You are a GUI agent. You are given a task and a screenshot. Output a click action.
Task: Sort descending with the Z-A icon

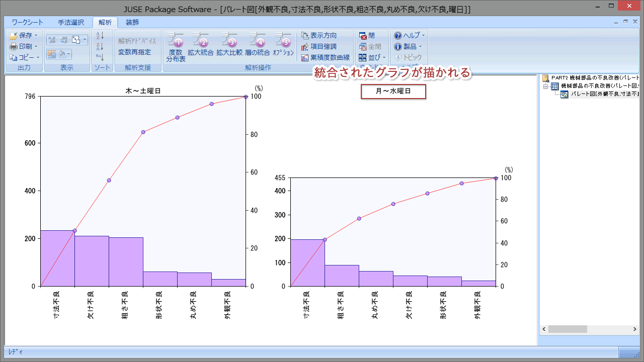coord(100,46)
